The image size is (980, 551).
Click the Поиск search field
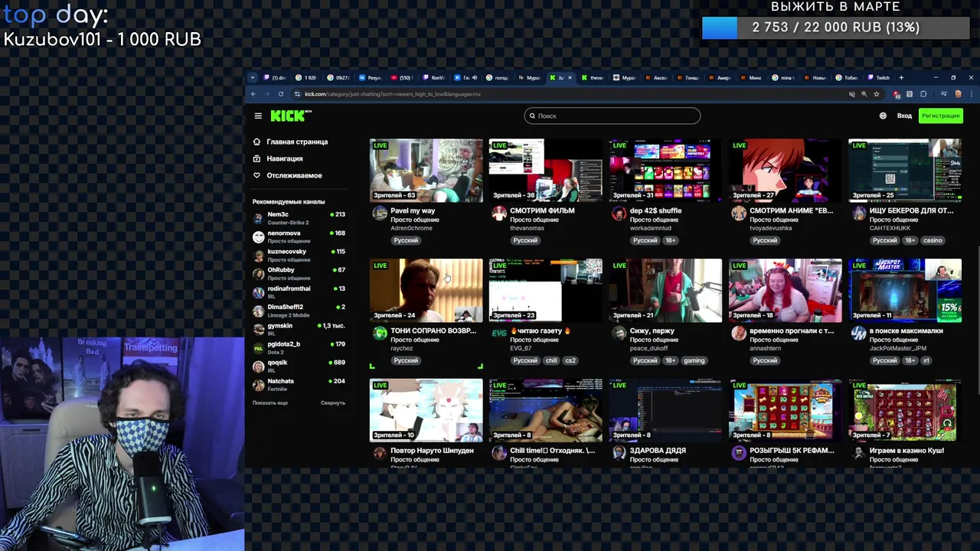pyautogui.click(x=612, y=116)
